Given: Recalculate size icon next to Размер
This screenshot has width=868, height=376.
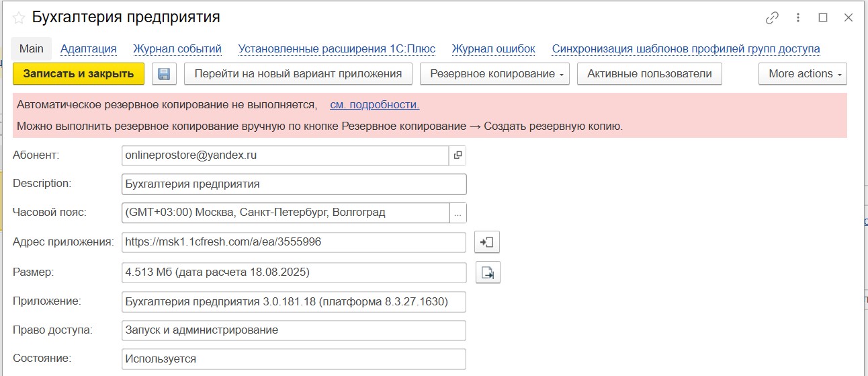Looking at the screenshot, I should [x=488, y=272].
